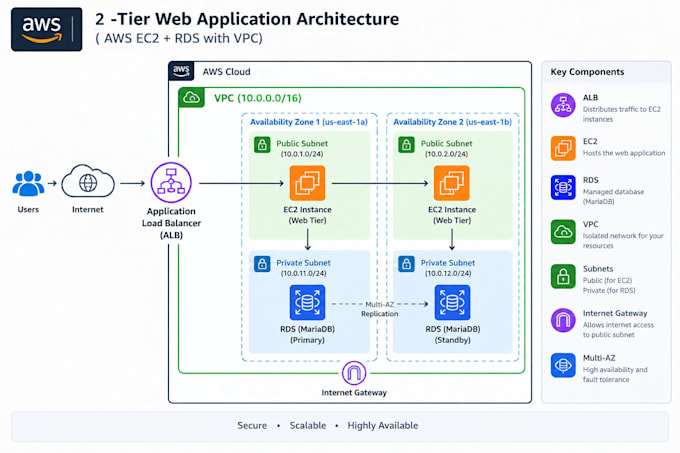Click the word 'Secure' in the footer
The height and width of the screenshot is (453, 680).
coord(252,425)
